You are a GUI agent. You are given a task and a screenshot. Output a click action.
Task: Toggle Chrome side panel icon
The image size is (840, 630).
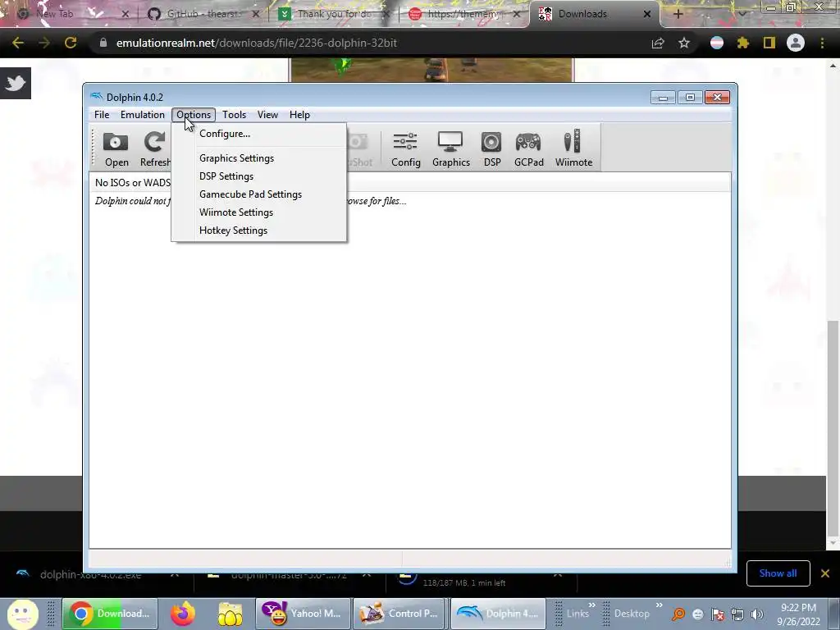769,43
